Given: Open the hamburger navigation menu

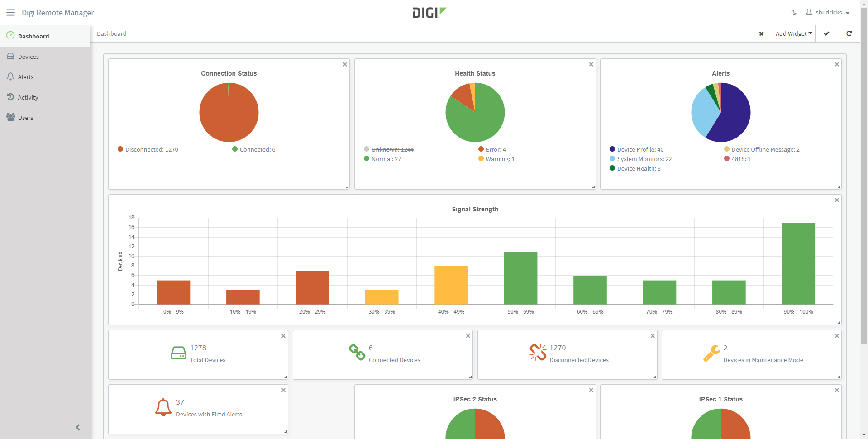Looking at the screenshot, I should pos(10,13).
